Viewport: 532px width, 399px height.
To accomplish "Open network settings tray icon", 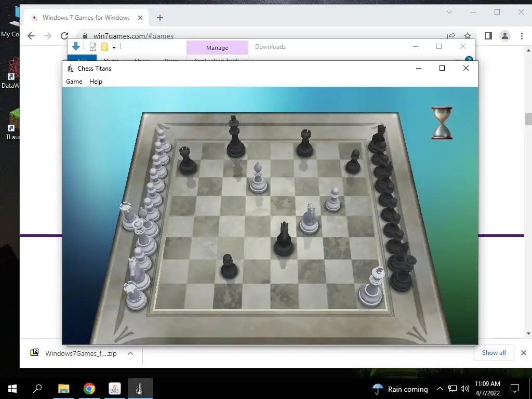I will (x=453, y=389).
